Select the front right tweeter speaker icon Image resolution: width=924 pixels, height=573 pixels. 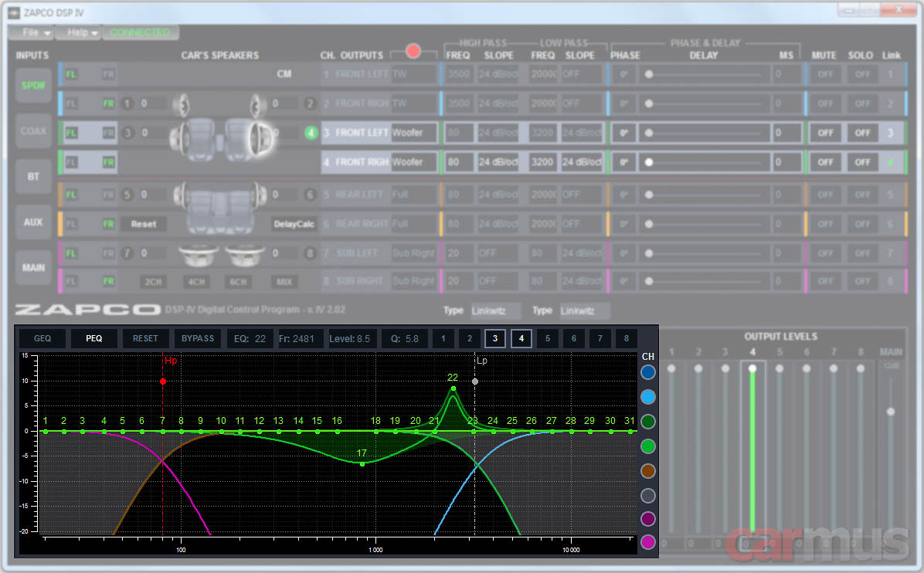point(256,105)
